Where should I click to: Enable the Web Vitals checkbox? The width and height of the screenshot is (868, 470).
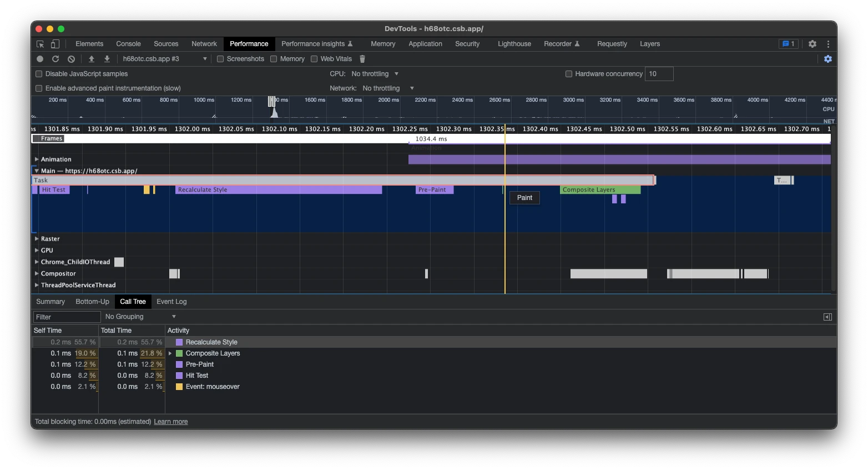(314, 59)
